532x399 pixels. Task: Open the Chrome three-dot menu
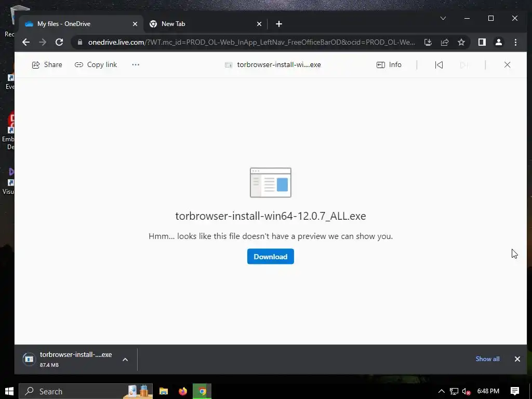516,42
